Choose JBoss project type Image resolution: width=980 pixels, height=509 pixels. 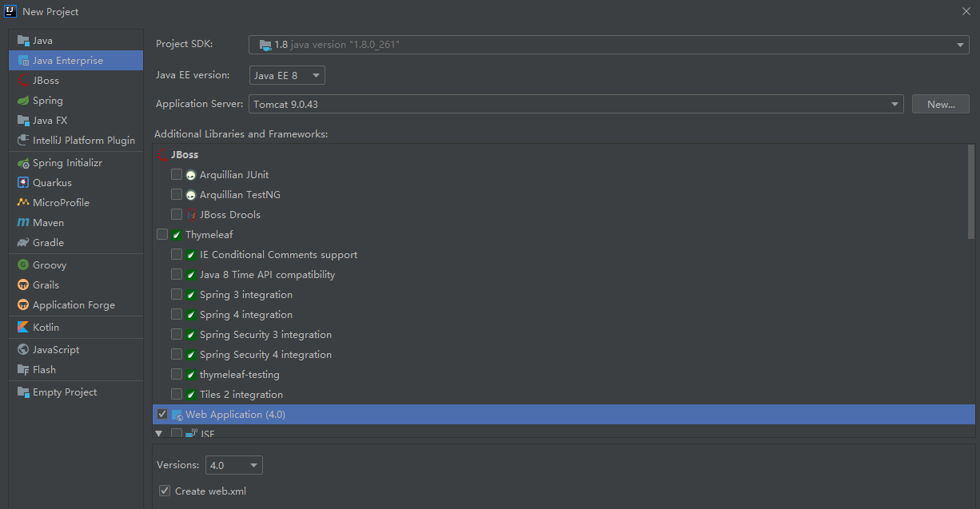coord(76,80)
